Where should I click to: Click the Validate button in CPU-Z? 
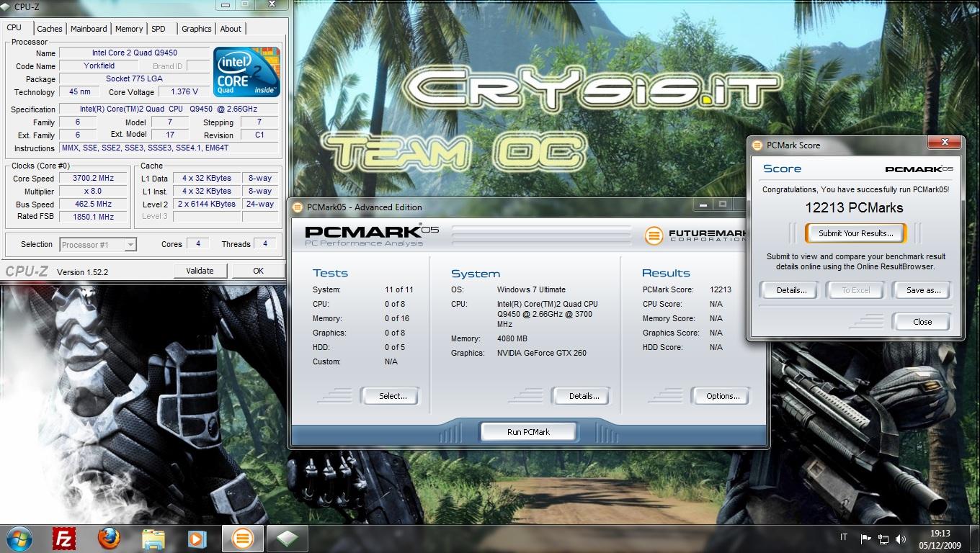coord(200,271)
